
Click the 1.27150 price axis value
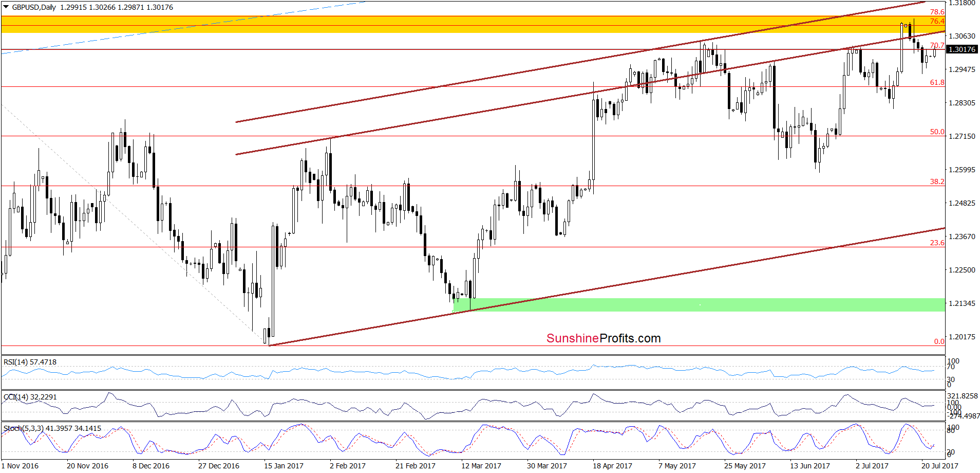coord(962,136)
